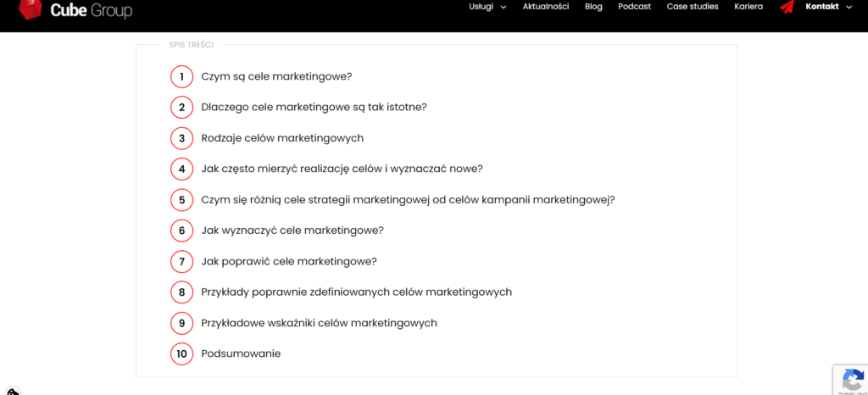
Task: Click the circled number 10 badge
Action: pos(181,353)
